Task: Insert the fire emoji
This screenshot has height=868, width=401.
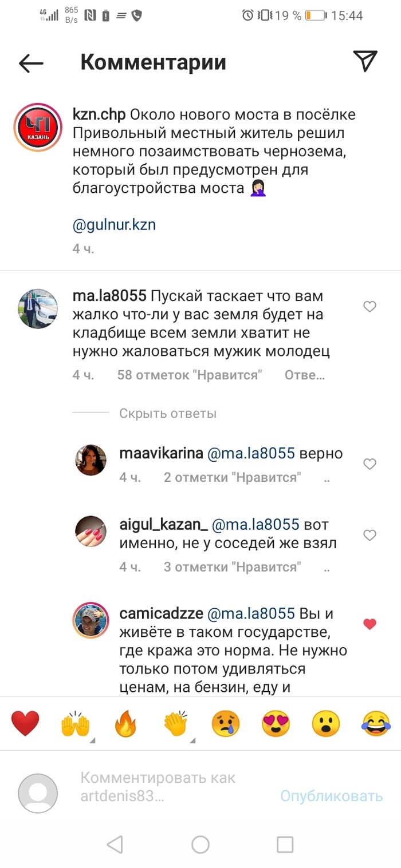Action: click(125, 724)
